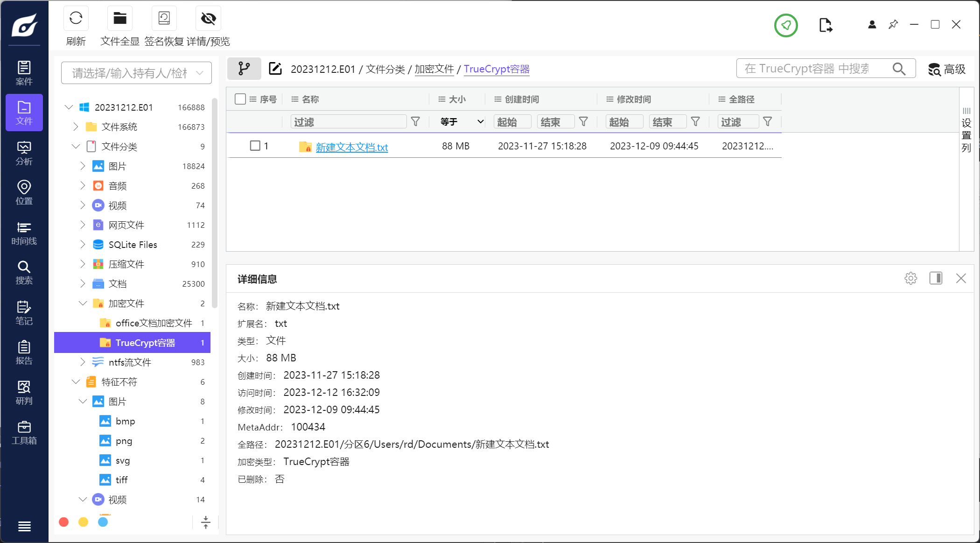Click the green shield status icon
The height and width of the screenshot is (543, 980).
pyautogui.click(x=786, y=25)
